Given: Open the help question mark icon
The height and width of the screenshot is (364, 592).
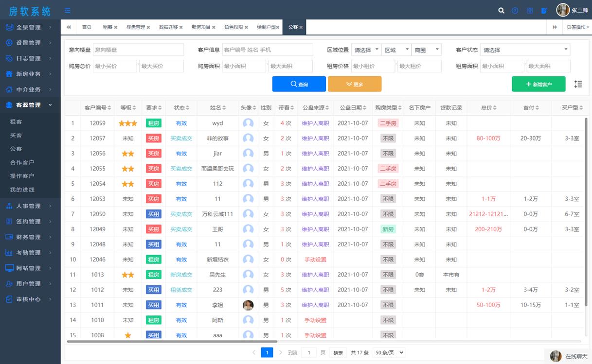Looking at the screenshot, I should 515,10.
